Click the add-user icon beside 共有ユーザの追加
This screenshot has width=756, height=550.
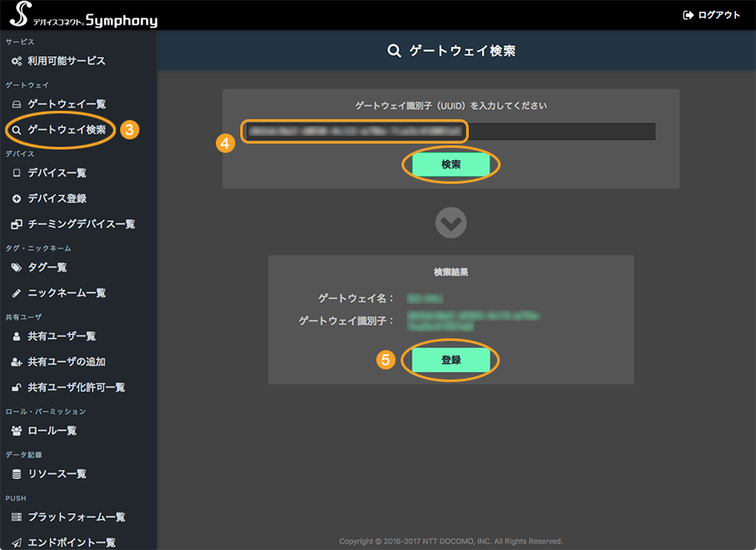click(17, 362)
